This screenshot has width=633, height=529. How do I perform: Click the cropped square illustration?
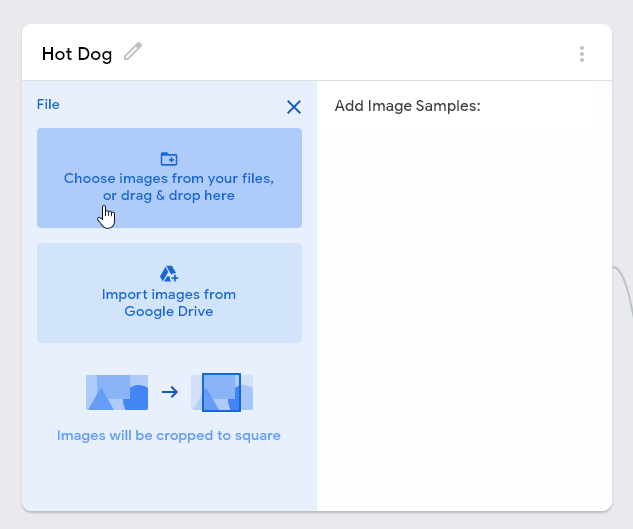[221, 392]
